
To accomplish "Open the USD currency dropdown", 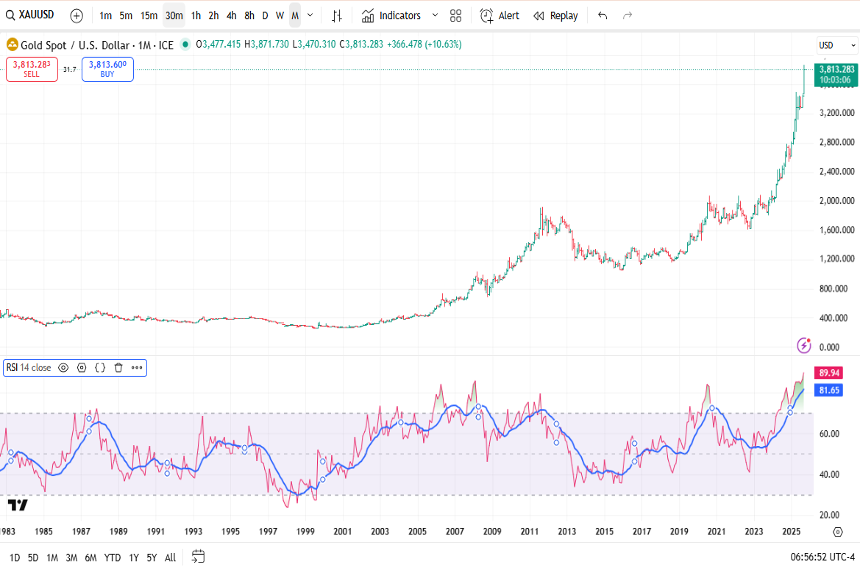I will point(831,45).
